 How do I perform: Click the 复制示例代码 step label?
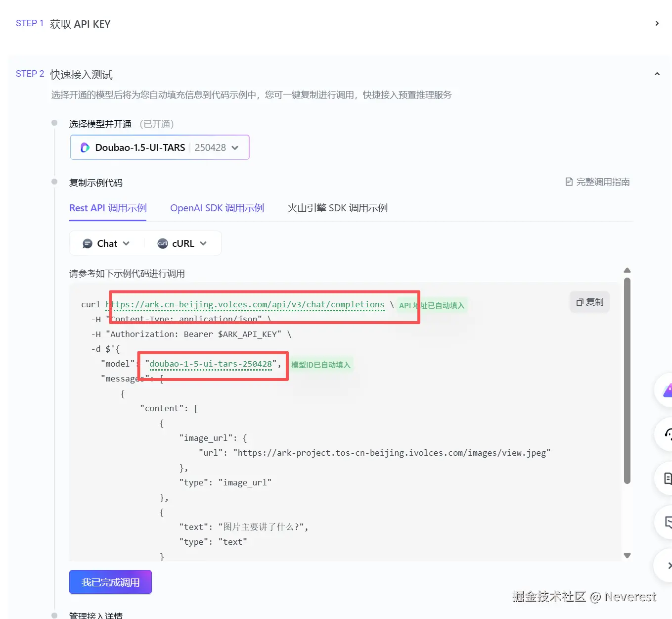[96, 183]
